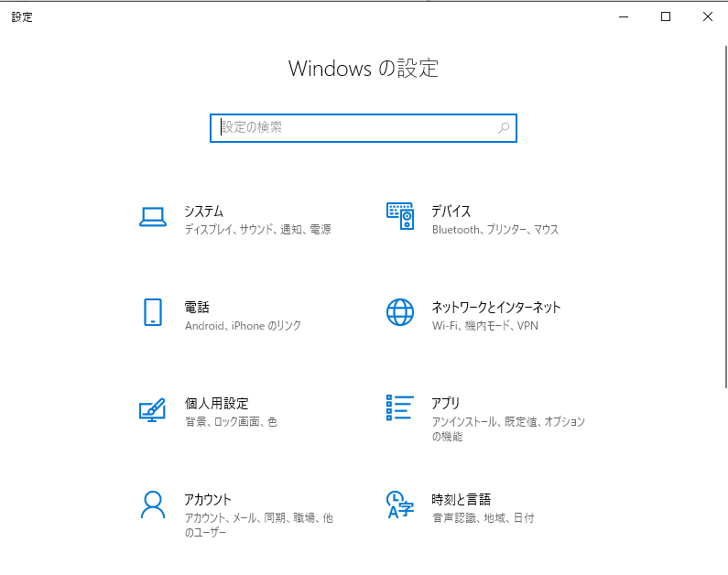Click '音声認識、地域、日付' description
The image size is (728, 575).
pyautogui.click(x=483, y=518)
